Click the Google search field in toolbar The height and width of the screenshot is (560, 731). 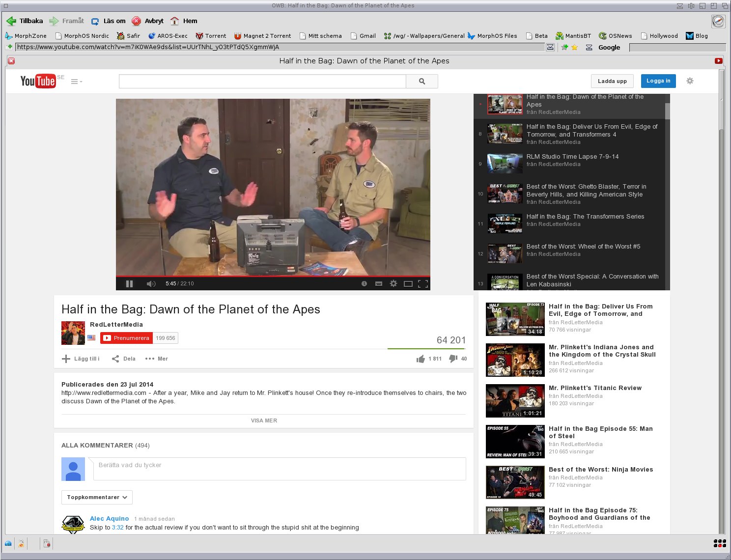point(677,47)
